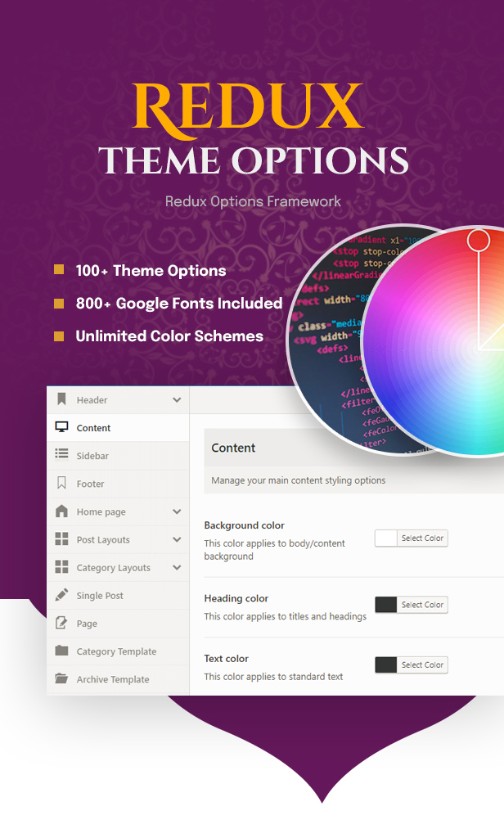This screenshot has width=504, height=838.
Task: Click Select Color for Heading color
Action: 422,605
